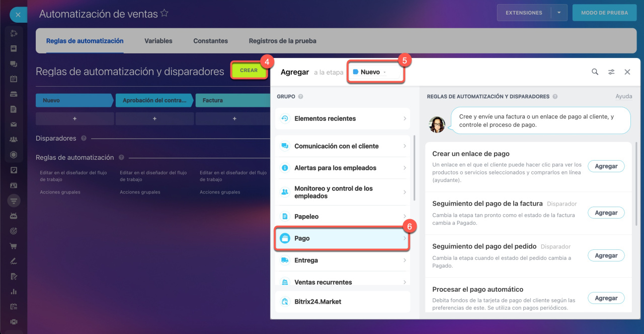Image resolution: width=644 pixels, height=334 pixels.
Task: Open the Extensions dropdown arrow
Action: [x=559, y=13]
